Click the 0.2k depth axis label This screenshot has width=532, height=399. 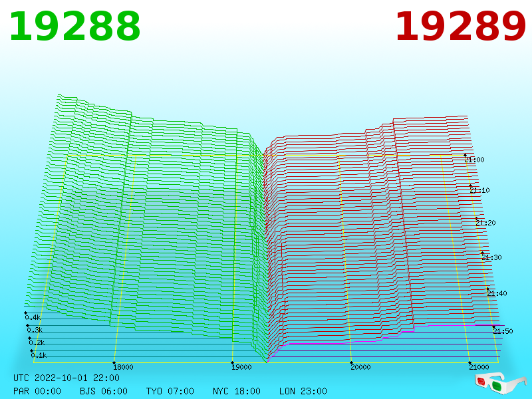point(37,342)
